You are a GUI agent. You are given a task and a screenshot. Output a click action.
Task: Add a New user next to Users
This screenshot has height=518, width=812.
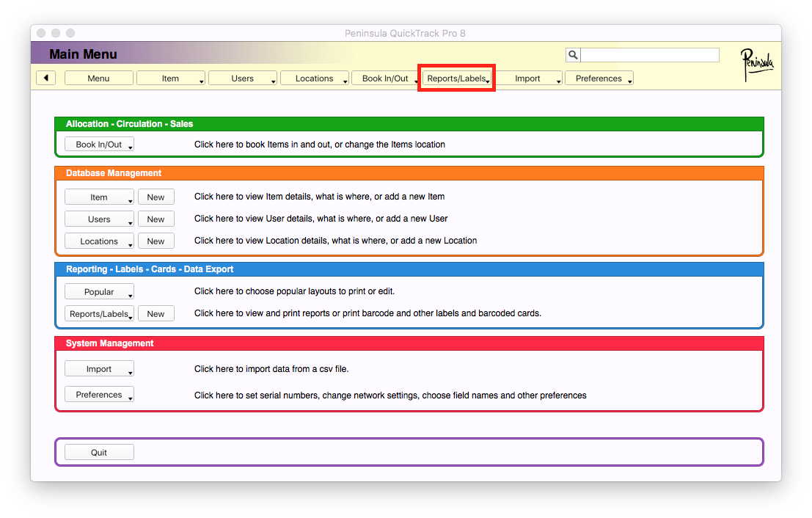[x=156, y=219]
